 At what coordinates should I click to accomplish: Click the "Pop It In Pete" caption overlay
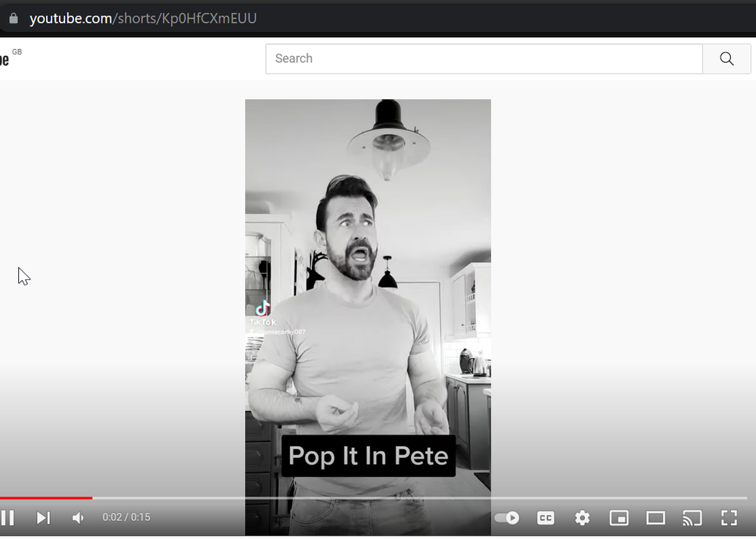(368, 456)
